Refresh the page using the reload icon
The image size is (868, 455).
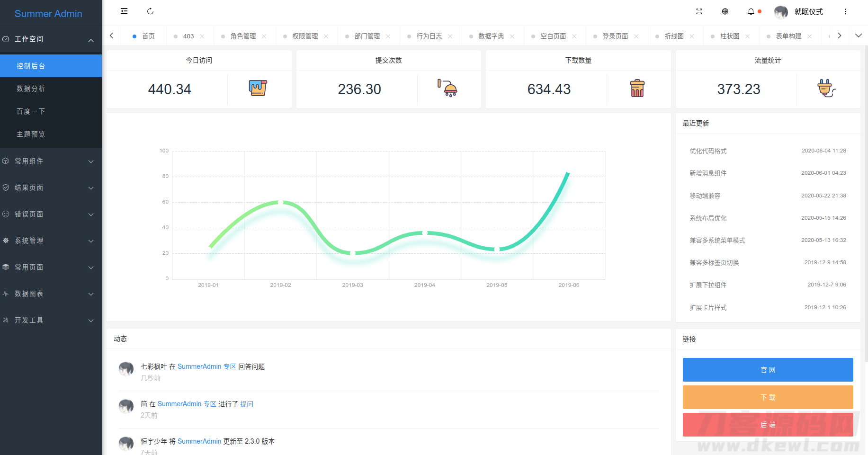point(151,11)
